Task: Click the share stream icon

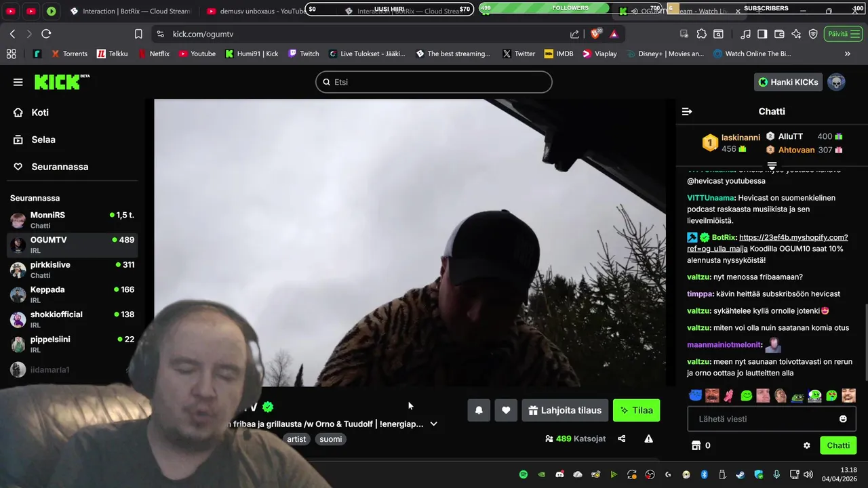Action: pos(622,439)
